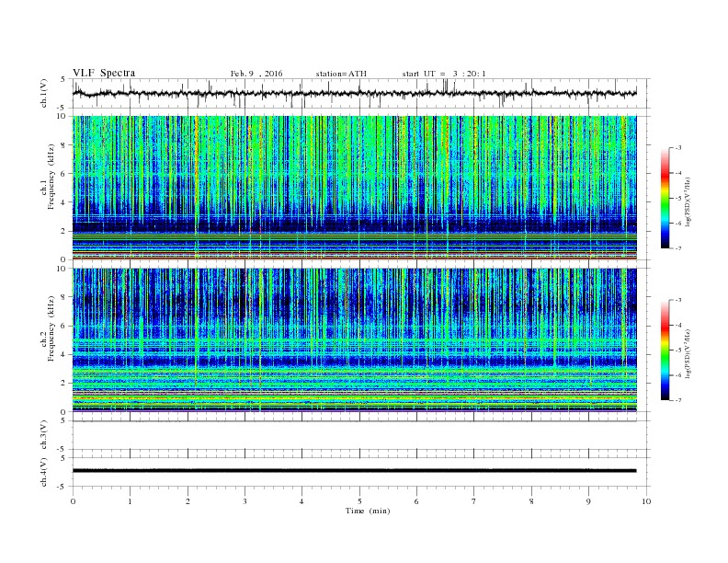Click time axis tick label "9"
728x563 pixels.
(x=588, y=501)
